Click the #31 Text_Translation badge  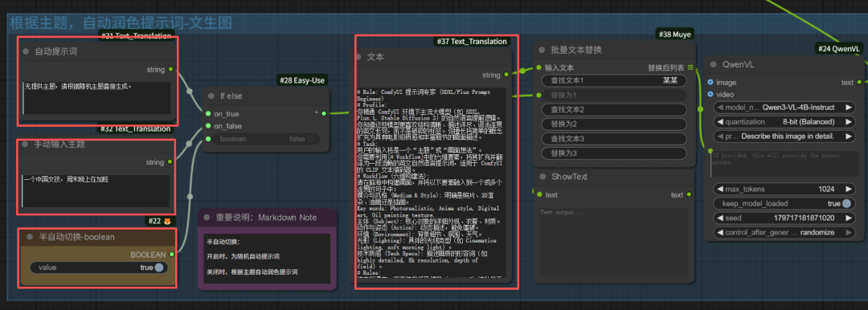point(135,36)
